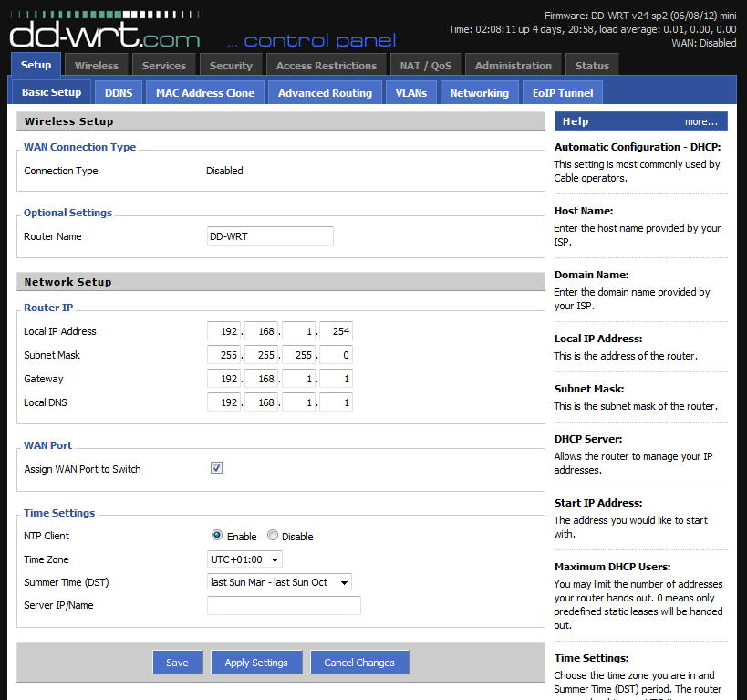Open the Wireless tab
This screenshot has width=747, height=700.
97,66
